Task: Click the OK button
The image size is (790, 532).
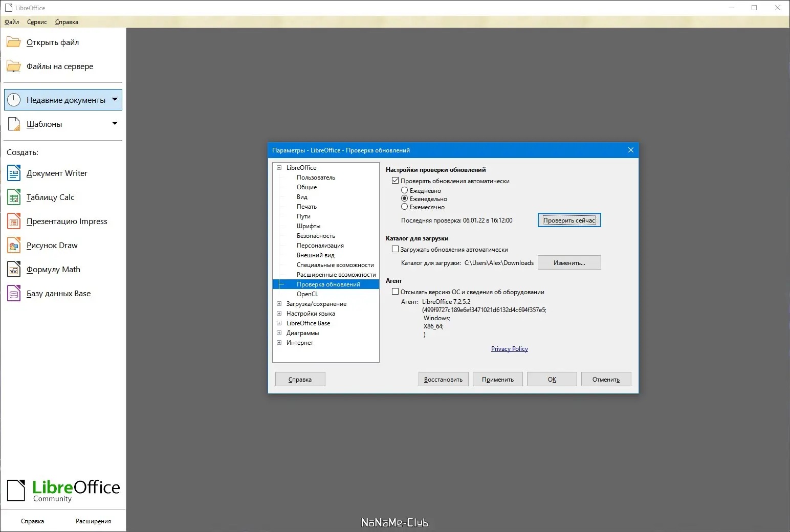Action: tap(552, 379)
